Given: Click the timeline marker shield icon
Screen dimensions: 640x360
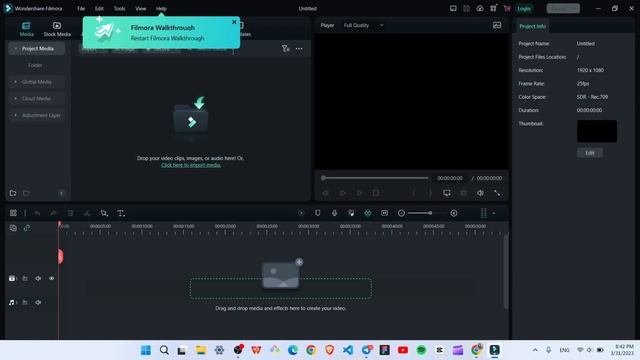Looking at the screenshot, I should pyautogui.click(x=318, y=213).
